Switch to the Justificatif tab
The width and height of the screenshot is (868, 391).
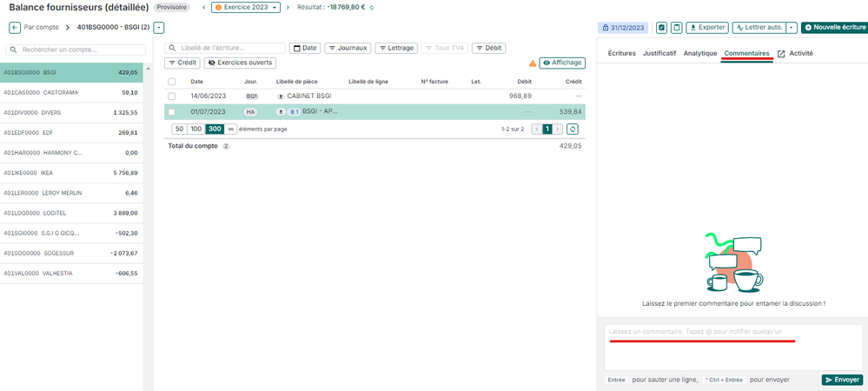(659, 54)
